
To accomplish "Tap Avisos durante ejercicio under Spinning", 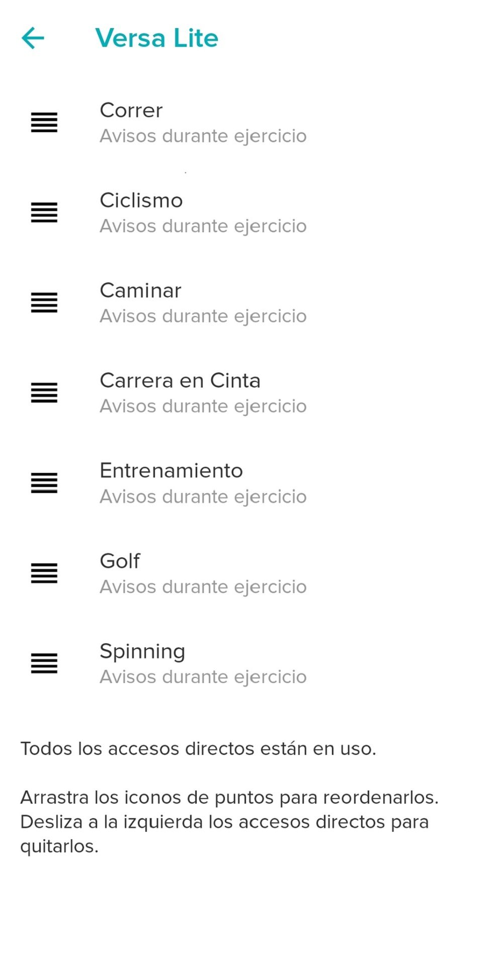I will coord(203,676).
